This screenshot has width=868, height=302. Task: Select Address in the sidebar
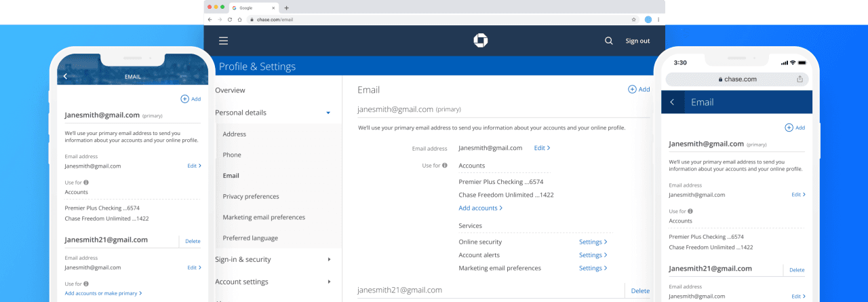coord(235,134)
